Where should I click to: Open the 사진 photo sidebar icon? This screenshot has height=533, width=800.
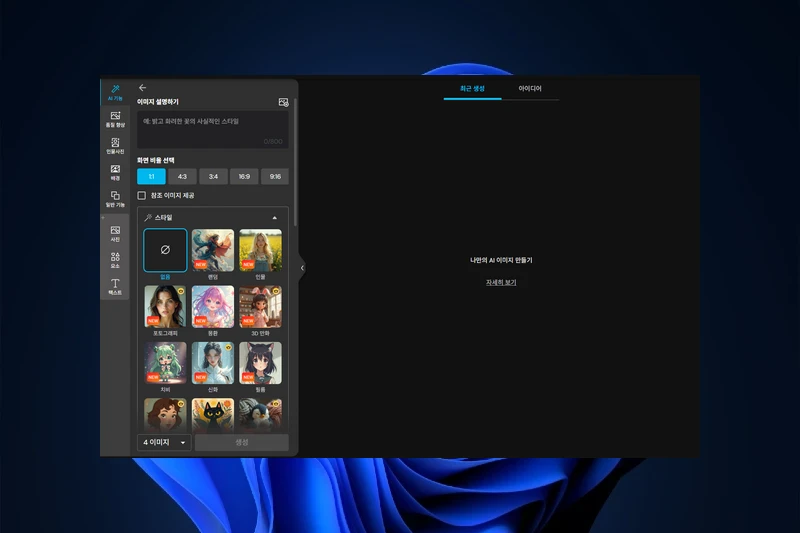click(x=115, y=234)
